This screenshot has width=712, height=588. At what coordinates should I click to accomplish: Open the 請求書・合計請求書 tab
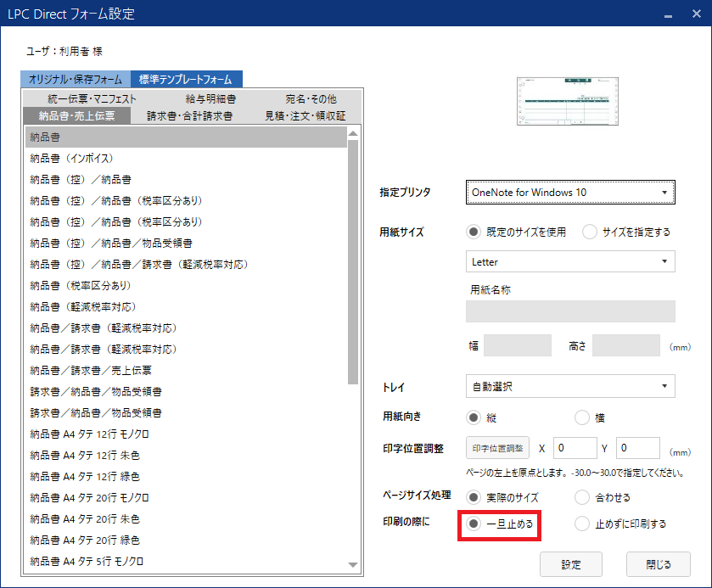189,115
